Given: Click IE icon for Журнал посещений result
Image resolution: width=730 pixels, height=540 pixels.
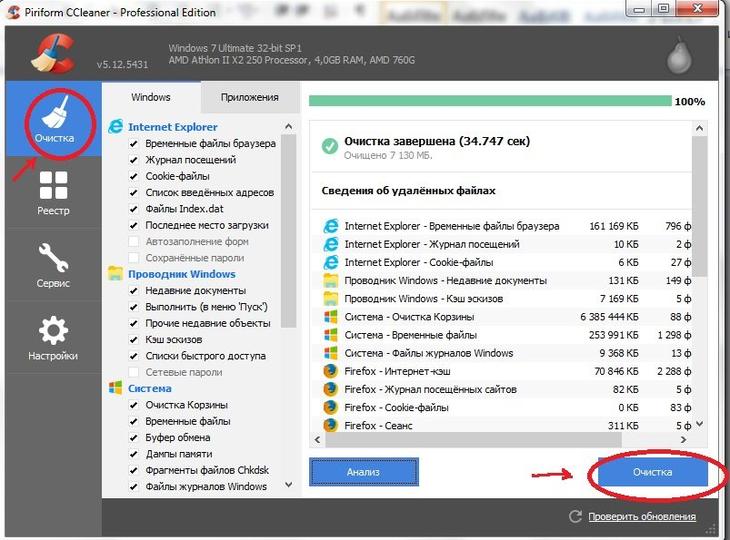Looking at the screenshot, I should (x=331, y=244).
